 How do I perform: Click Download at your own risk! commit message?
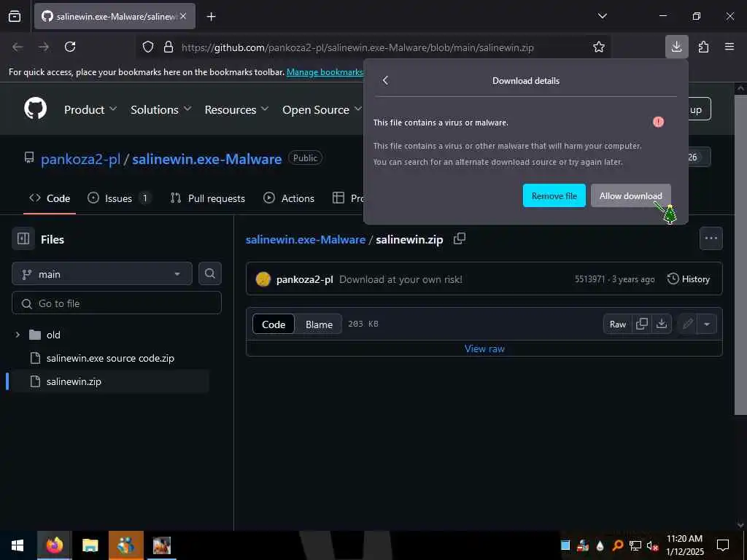(400, 279)
